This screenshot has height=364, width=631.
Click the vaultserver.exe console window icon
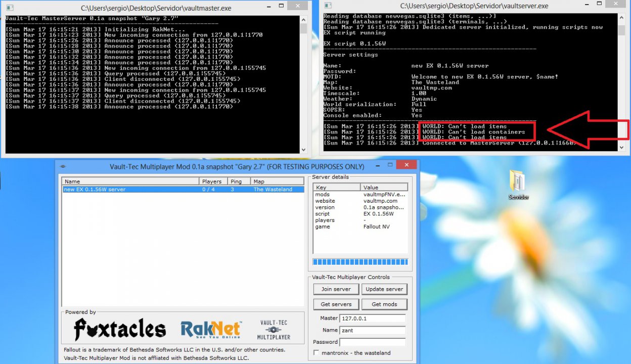pyautogui.click(x=328, y=6)
